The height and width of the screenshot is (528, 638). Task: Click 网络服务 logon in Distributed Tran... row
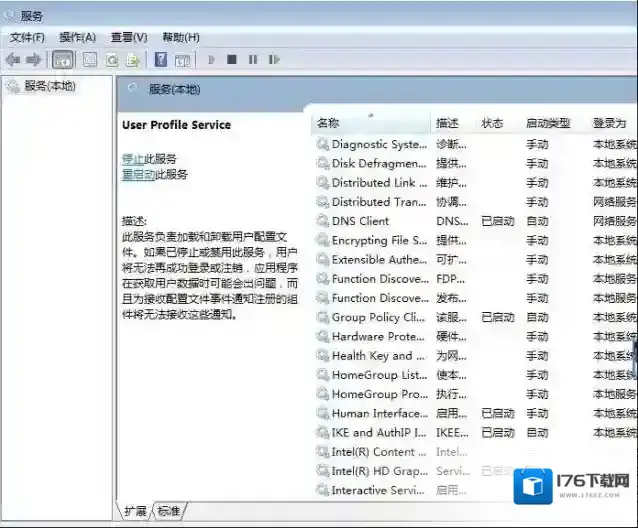(x=614, y=202)
